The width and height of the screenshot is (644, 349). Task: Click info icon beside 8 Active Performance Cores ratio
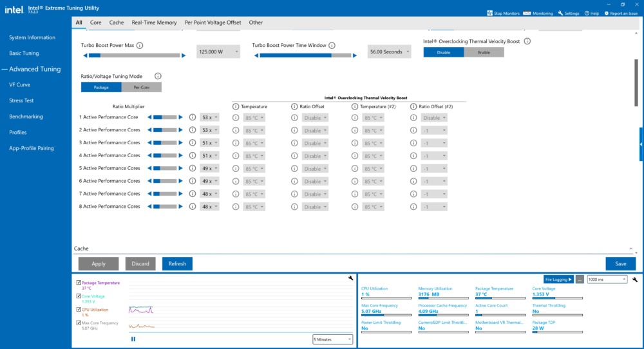[192, 207]
